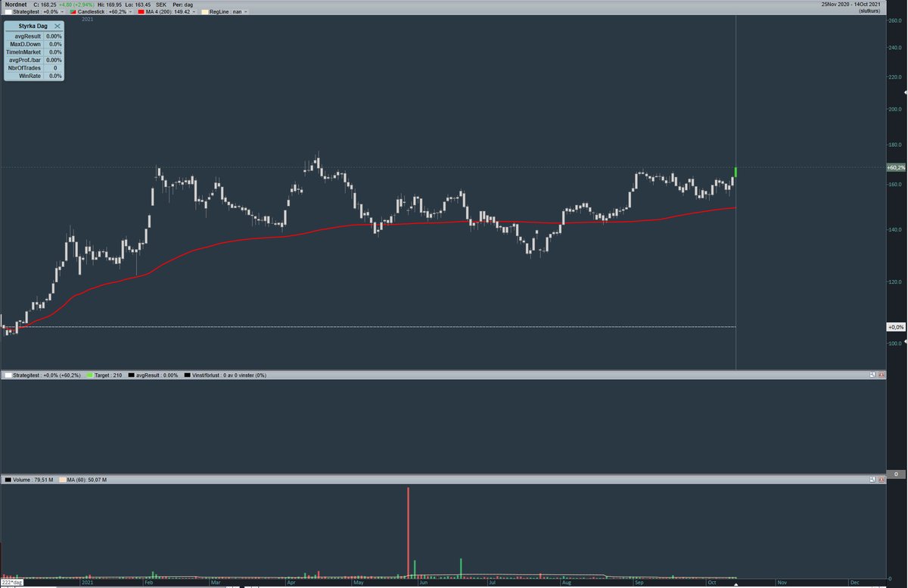Close the Volume panel with its red icon
Image resolution: width=908 pixels, height=588 pixels.
[x=881, y=480]
